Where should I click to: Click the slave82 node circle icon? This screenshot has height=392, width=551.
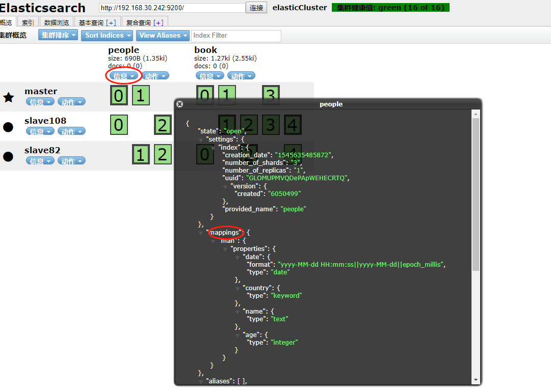coord(8,156)
